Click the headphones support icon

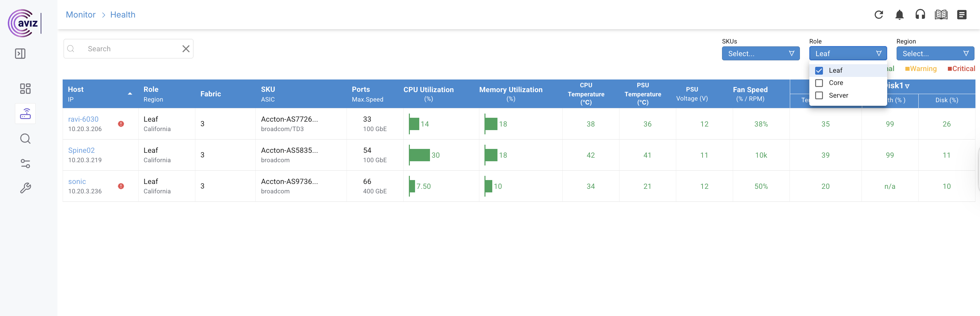[x=920, y=15]
